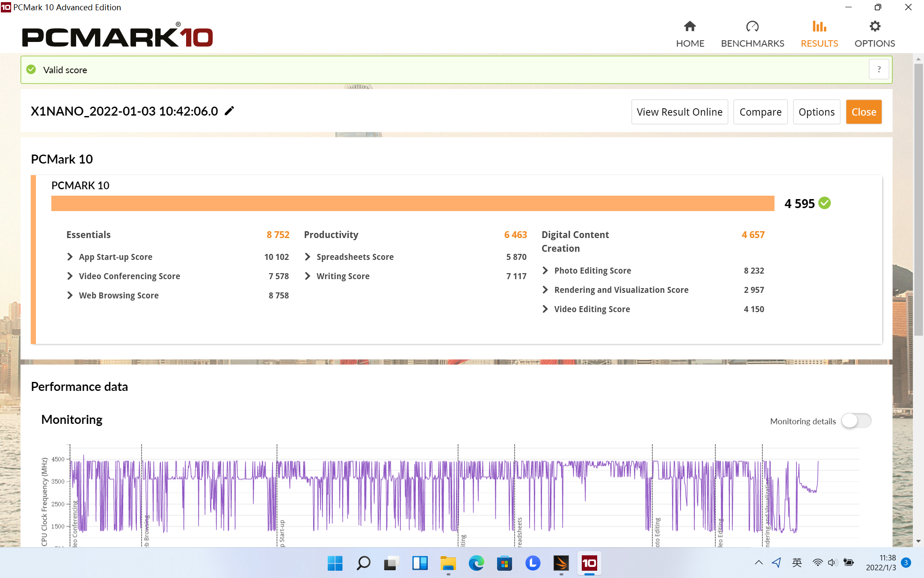This screenshot has height=578, width=924.
Task: Open the 3DMark app in taskbar
Action: point(561,563)
